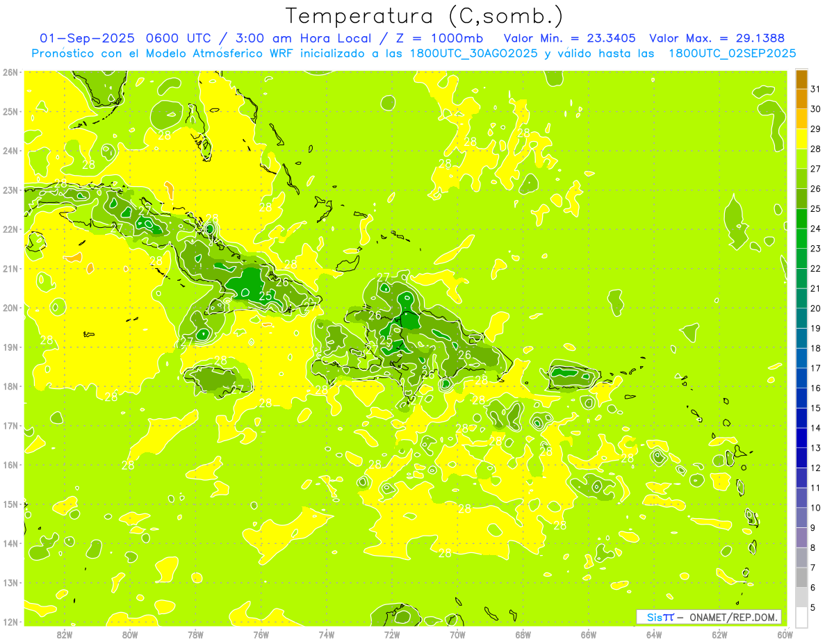
Task: Click the 74W longitude label
Action: pyautogui.click(x=326, y=634)
